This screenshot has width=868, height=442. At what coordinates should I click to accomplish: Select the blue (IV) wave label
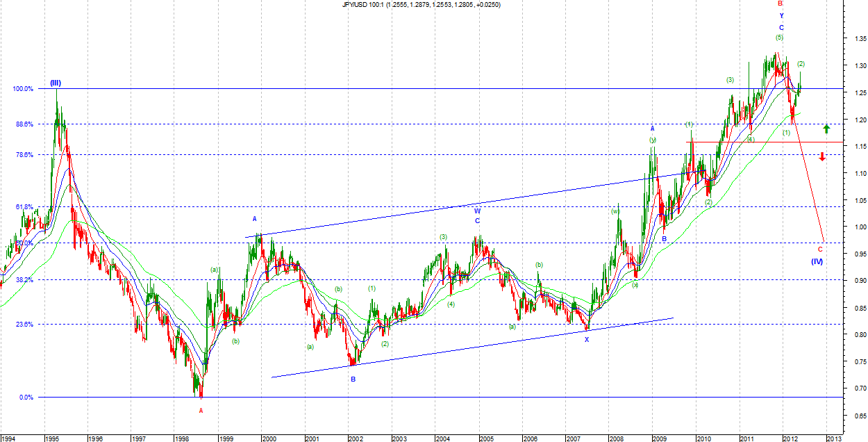click(x=817, y=261)
